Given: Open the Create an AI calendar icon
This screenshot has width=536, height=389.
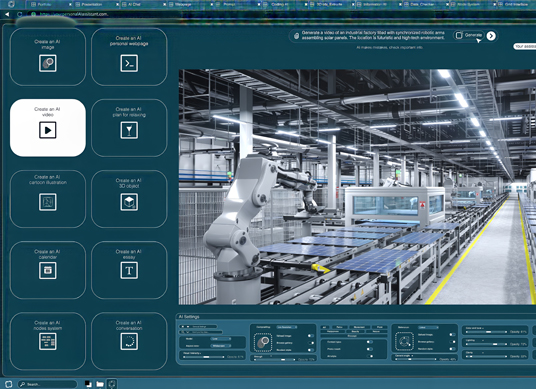Looking at the screenshot, I should 48,270.
